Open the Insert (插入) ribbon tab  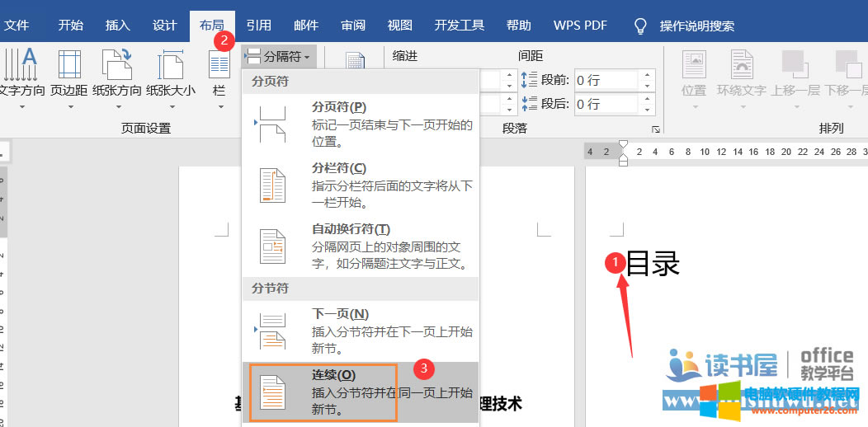pyautogui.click(x=118, y=26)
